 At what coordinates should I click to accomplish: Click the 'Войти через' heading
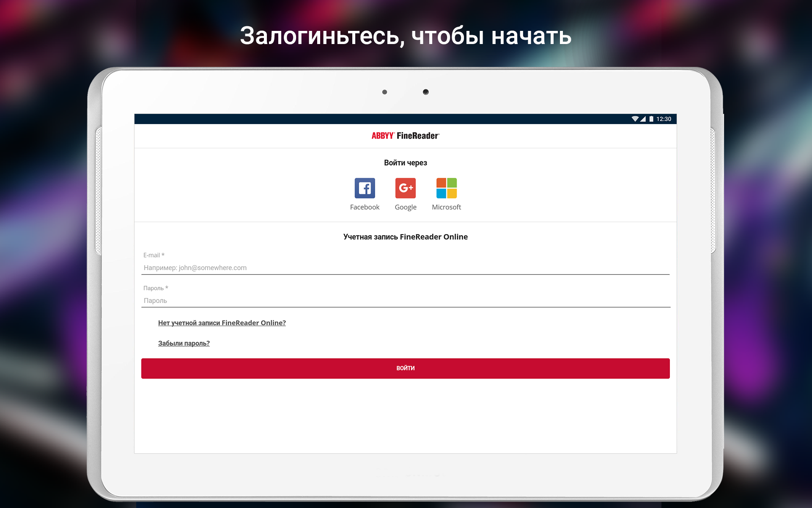point(406,163)
